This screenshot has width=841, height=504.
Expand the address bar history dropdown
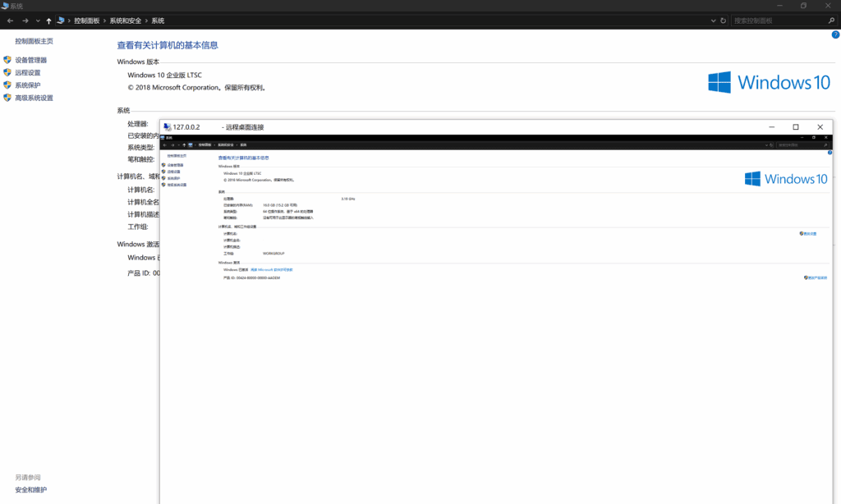click(712, 21)
